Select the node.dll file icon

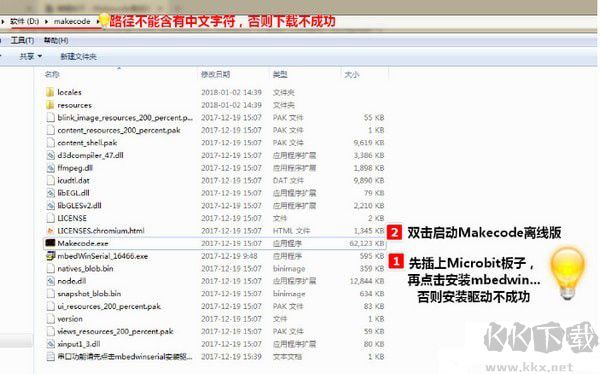tap(50, 281)
